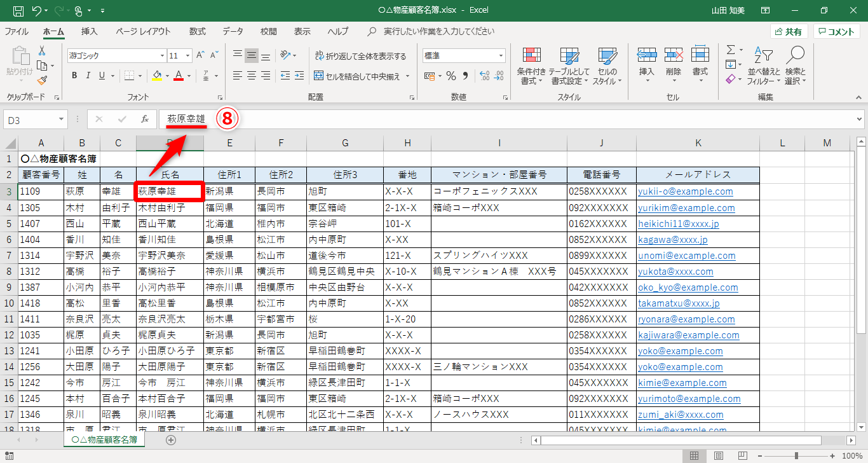Screen dimensions: 868x463
Task: Click increase decimal icon
Action: click(x=484, y=76)
